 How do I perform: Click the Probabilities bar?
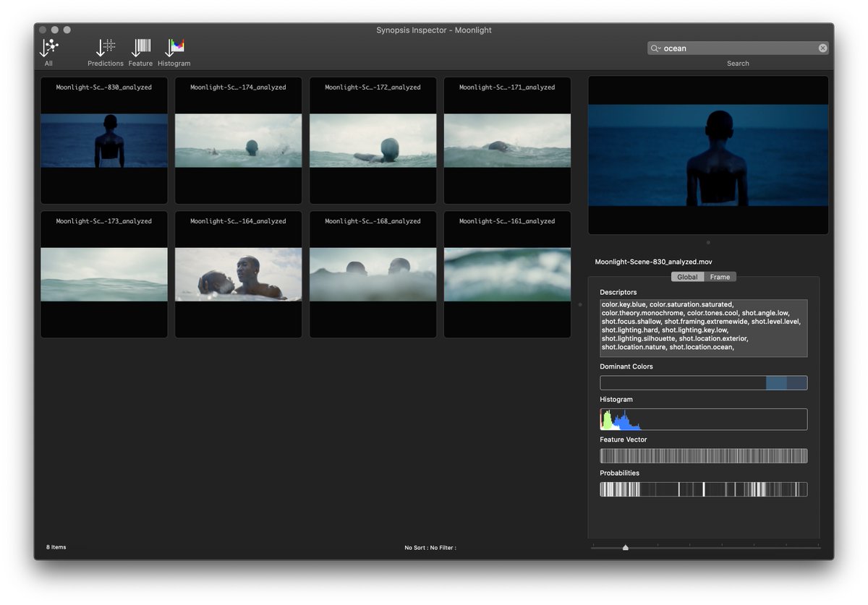[x=704, y=489]
